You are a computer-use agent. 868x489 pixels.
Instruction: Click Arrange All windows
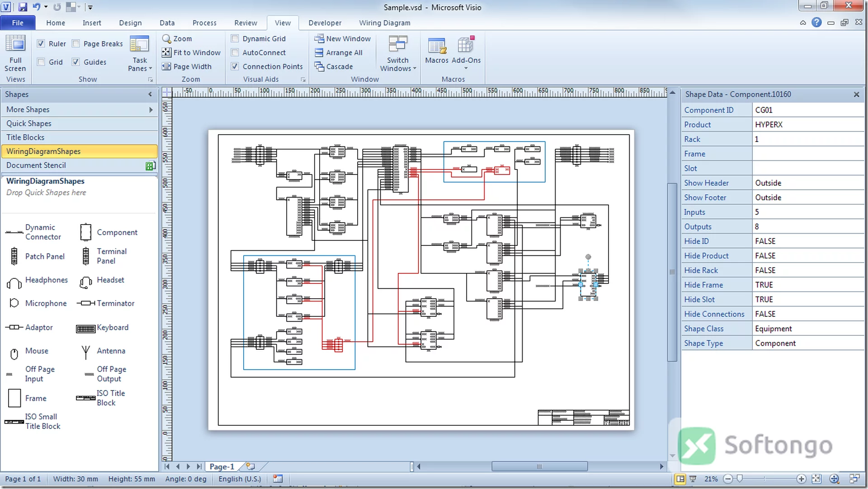pyautogui.click(x=339, y=53)
